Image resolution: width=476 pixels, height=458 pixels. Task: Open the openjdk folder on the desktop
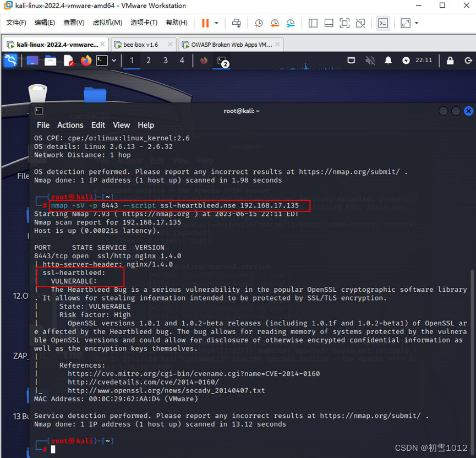(95, 95)
